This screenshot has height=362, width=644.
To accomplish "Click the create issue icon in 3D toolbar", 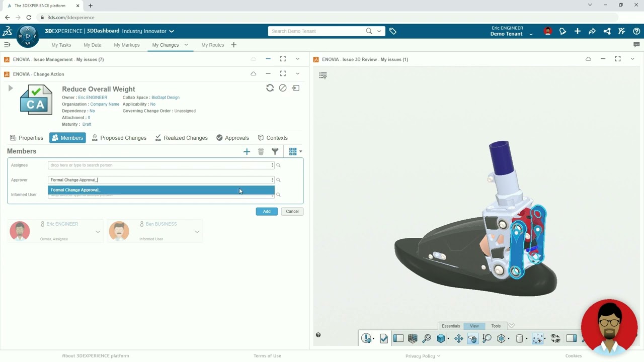I will (x=367, y=338).
